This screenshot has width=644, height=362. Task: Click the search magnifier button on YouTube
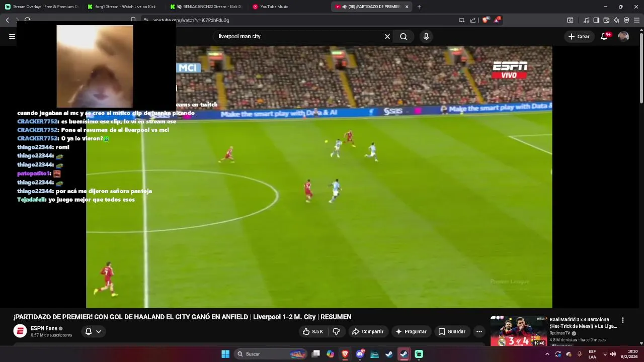point(404,37)
